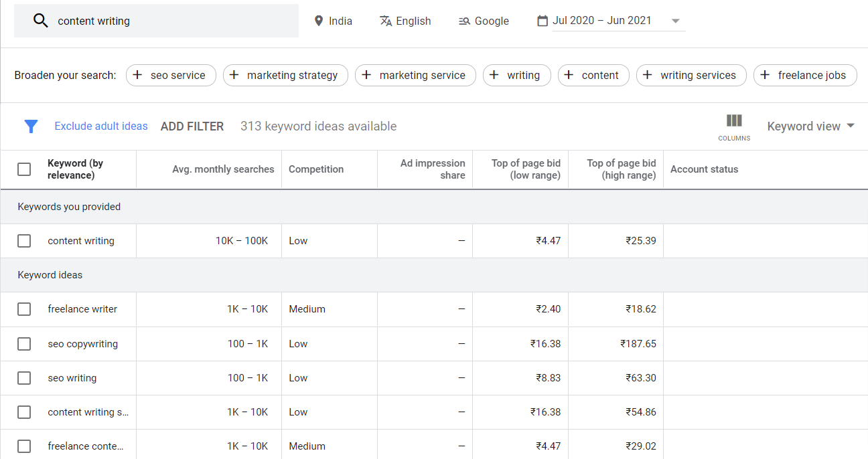Click the Google search network icon
The height and width of the screenshot is (459, 868).
(464, 21)
